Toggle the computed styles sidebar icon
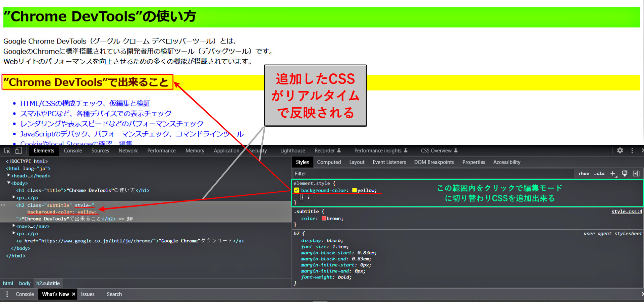Screen dimensions: 644x302 tap(636, 174)
